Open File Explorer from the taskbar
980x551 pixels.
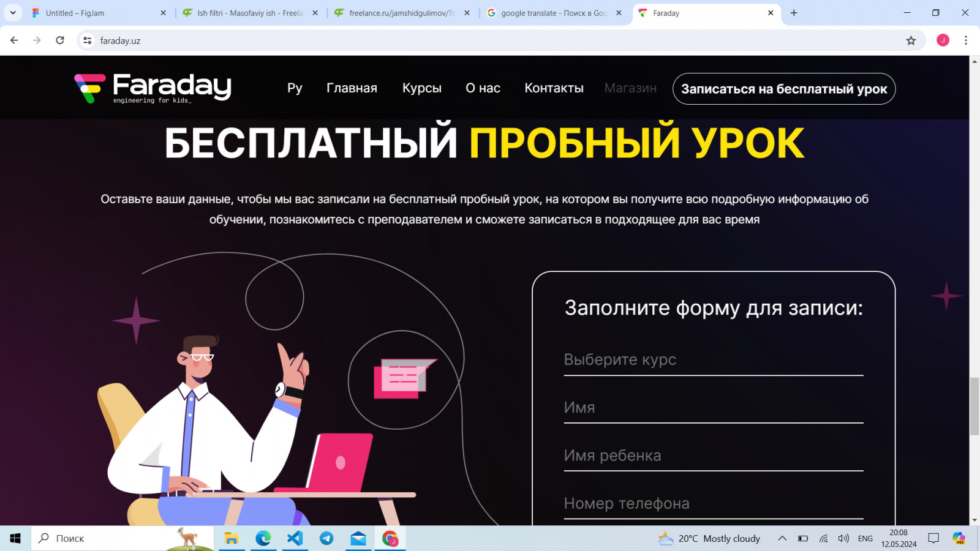(x=232, y=538)
